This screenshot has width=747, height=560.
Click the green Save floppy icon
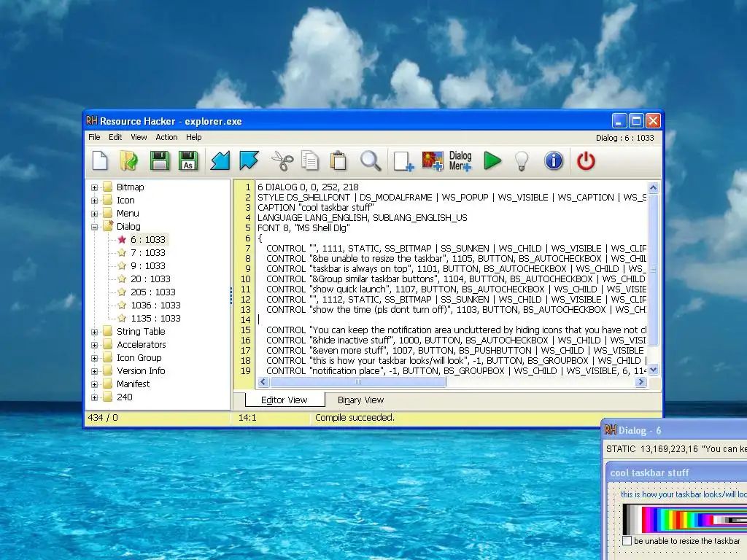[x=160, y=160]
